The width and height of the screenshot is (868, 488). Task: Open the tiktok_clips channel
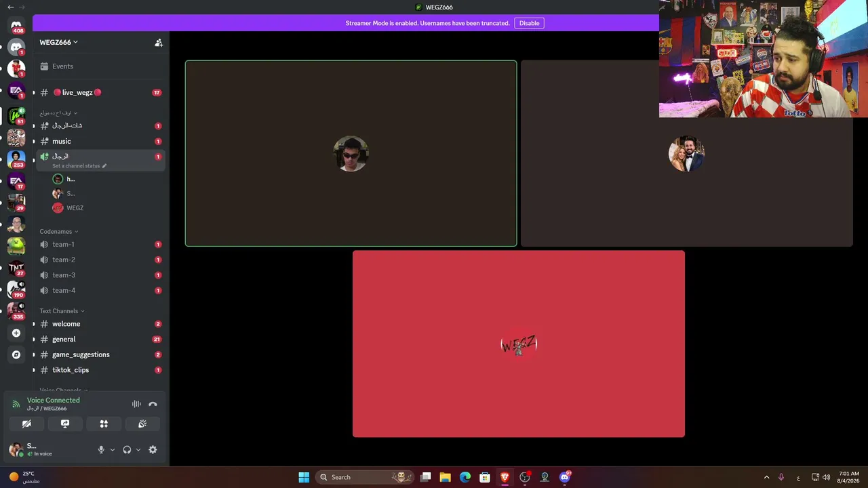(x=100, y=370)
